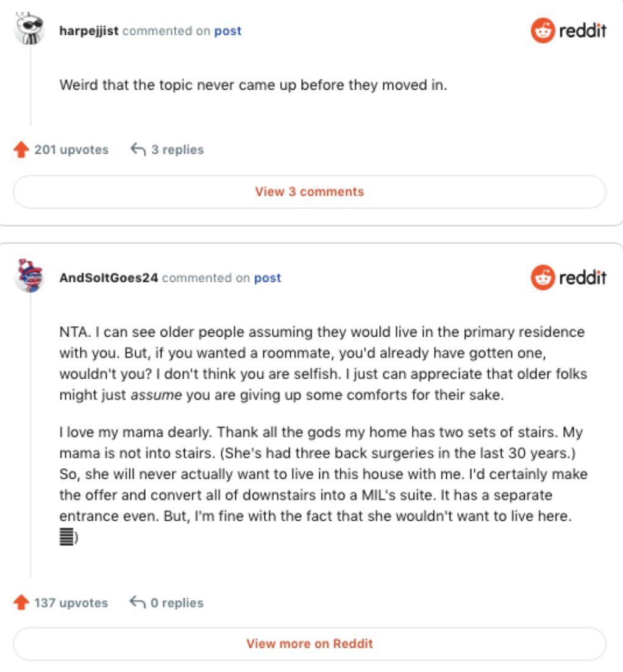Select the 3 replies count text
The width and height of the screenshot is (623, 672).
tap(177, 150)
